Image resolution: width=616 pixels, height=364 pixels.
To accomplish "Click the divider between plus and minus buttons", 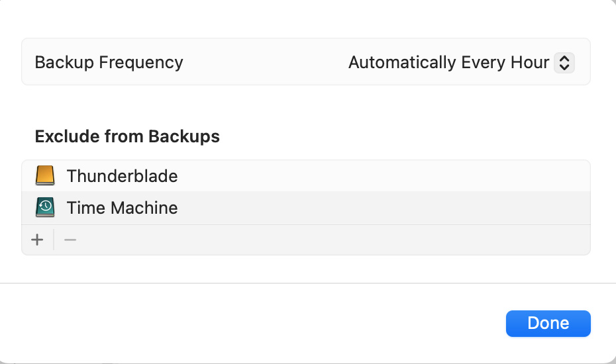I will (x=54, y=240).
